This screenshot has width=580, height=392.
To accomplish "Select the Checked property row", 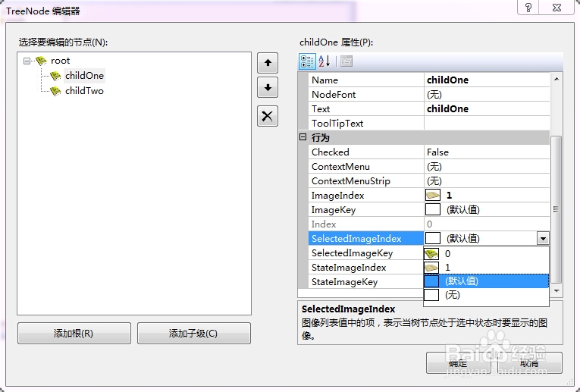I will point(429,152).
